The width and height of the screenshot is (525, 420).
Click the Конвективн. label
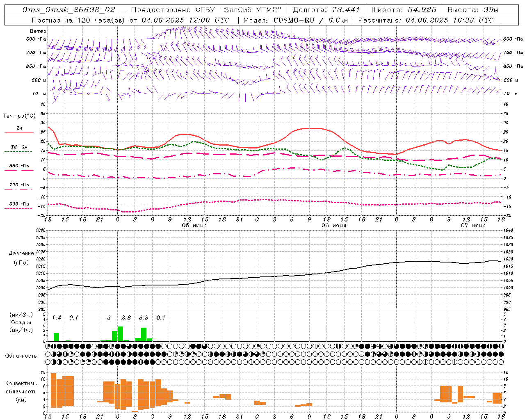pos(21,383)
